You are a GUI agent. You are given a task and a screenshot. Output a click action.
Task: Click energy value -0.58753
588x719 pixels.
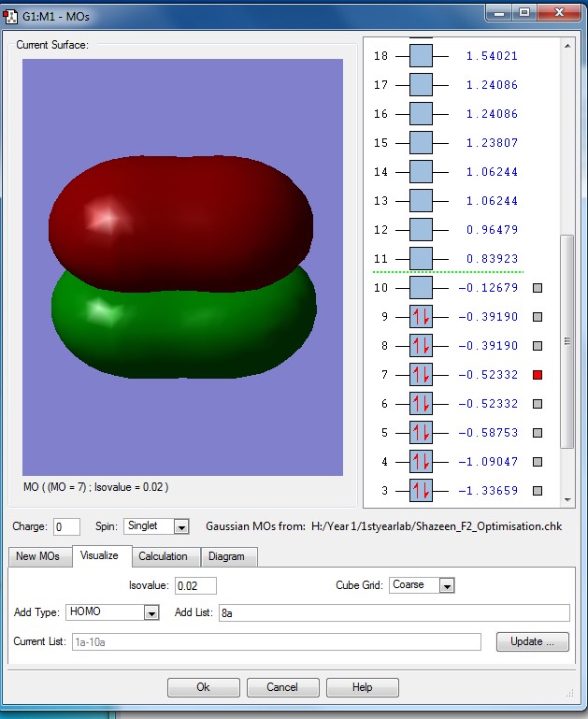pos(488,433)
